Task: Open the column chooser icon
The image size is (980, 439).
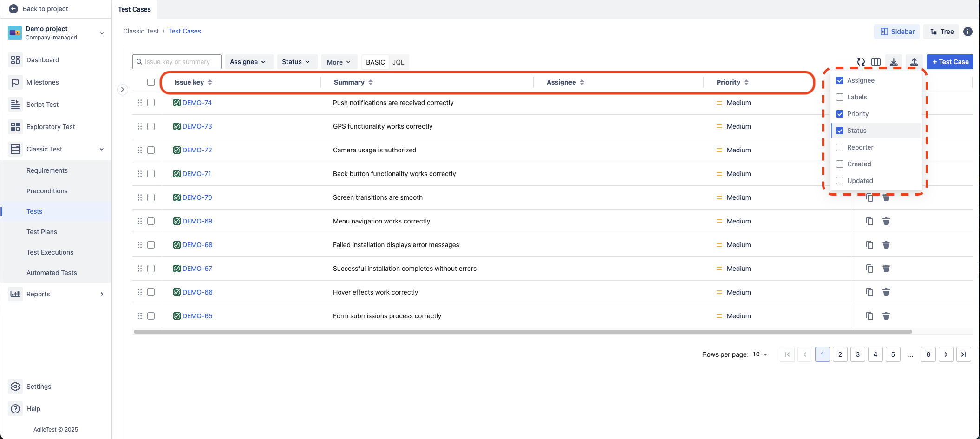Action: [876, 62]
